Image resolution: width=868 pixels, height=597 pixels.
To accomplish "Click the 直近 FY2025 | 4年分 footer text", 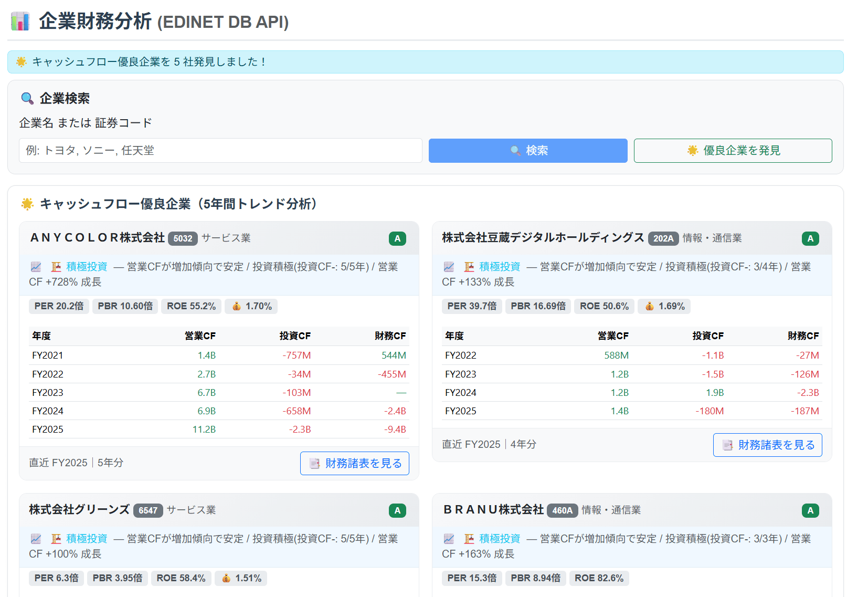I will coord(489,444).
